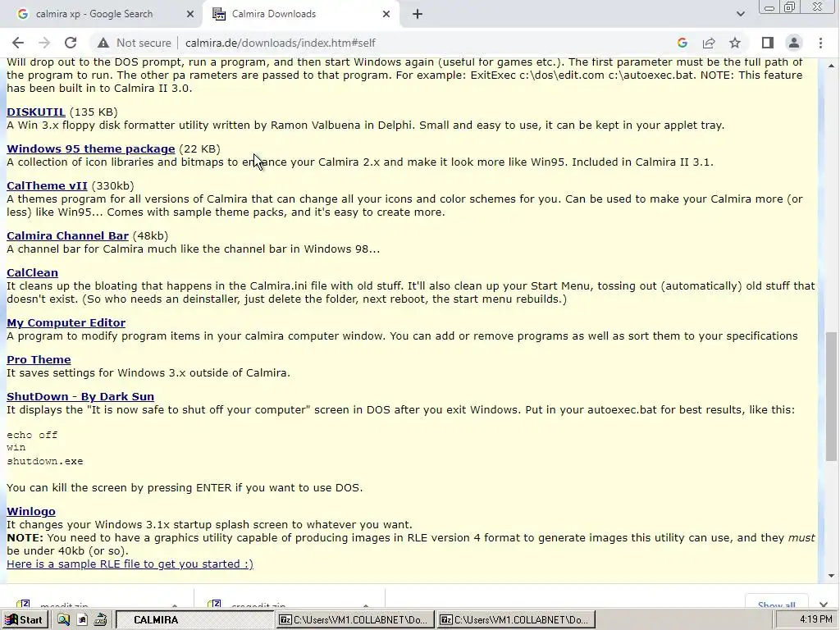Click the third quick-launch taskbar icon
Screen dimensions: 840x630
pyautogui.click(x=100, y=620)
